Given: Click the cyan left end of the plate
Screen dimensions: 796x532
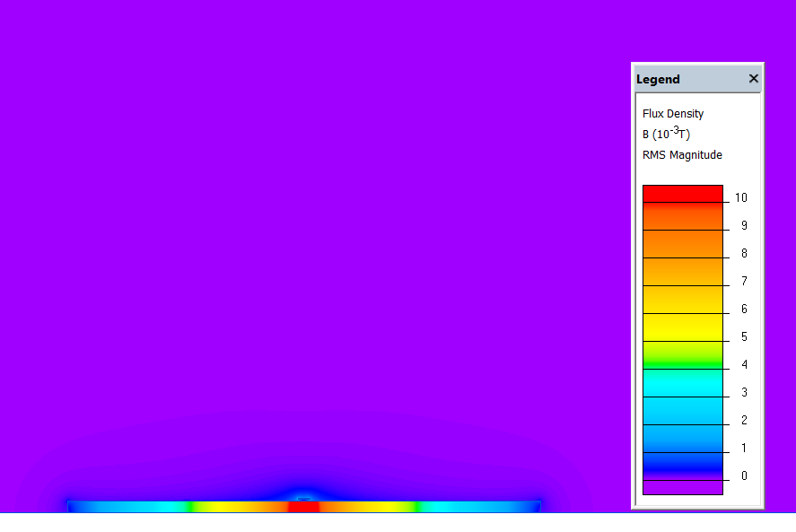Looking at the screenshot, I should pos(90,507).
